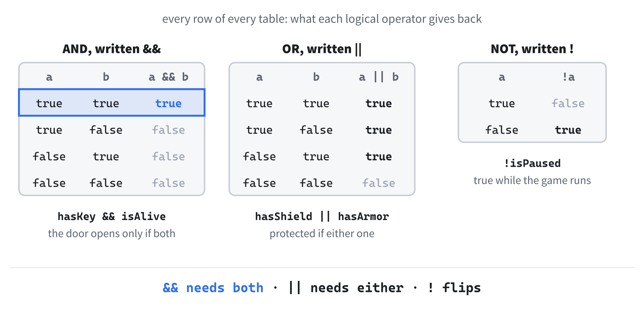
Task: Click the 'a' header in the NOT table
Action: click(502, 77)
